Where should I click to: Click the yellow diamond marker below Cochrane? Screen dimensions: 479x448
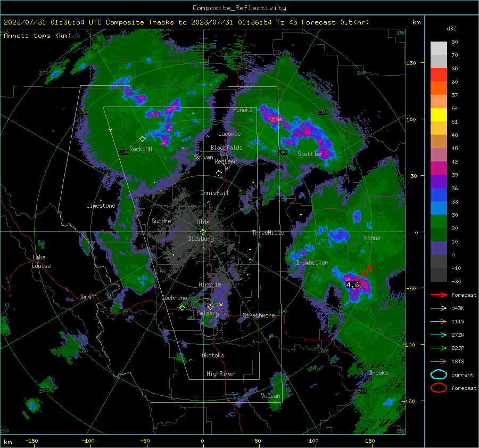pyautogui.click(x=182, y=307)
